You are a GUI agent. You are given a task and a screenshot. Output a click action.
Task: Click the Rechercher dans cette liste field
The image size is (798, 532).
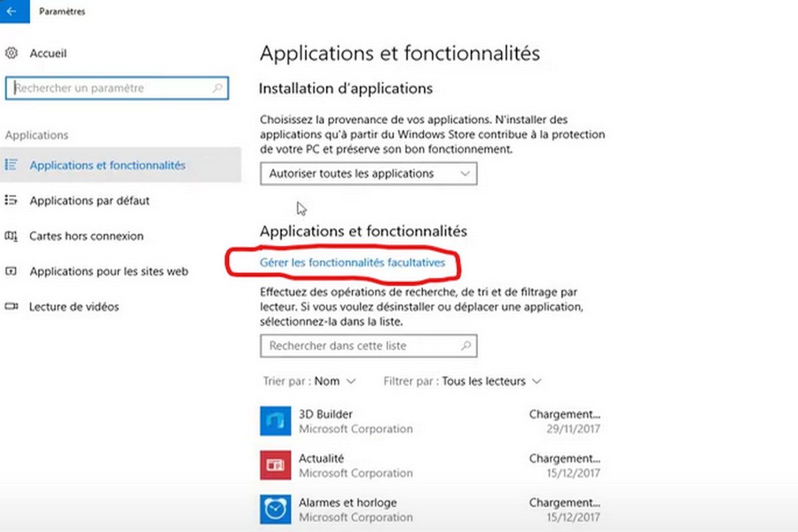tap(359, 346)
